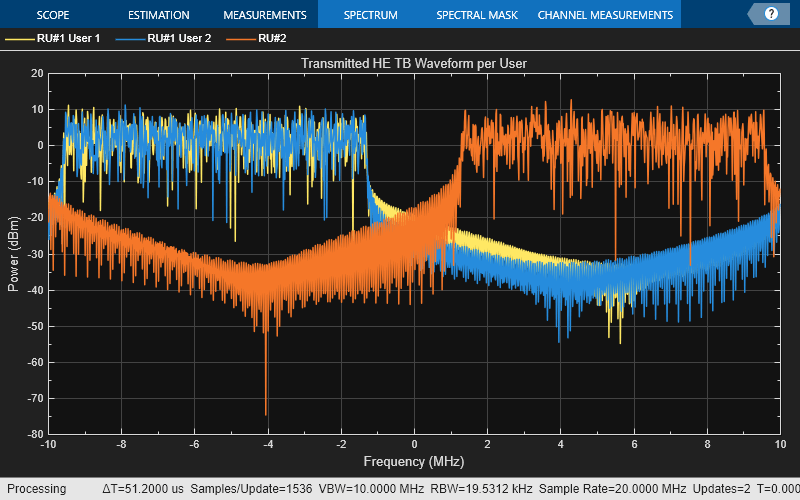
Task: Switch to the ESTIMATION tab
Action: (x=159, y=15)
